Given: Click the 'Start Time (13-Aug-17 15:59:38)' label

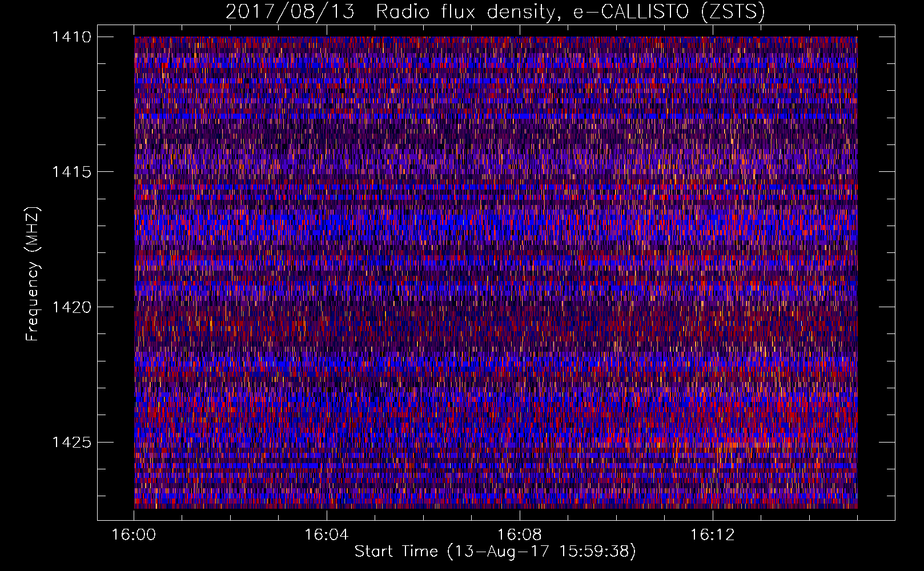Looking at the screenshot, I should [495, 552].
